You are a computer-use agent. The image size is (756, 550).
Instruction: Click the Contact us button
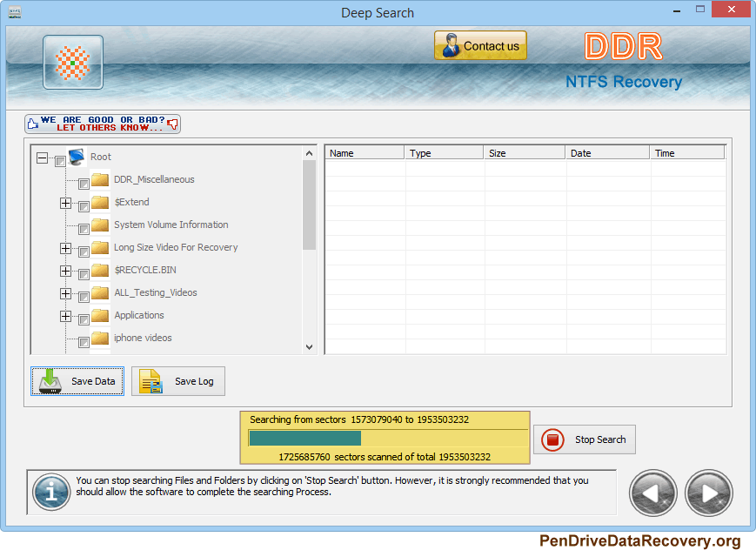[480, 45]
